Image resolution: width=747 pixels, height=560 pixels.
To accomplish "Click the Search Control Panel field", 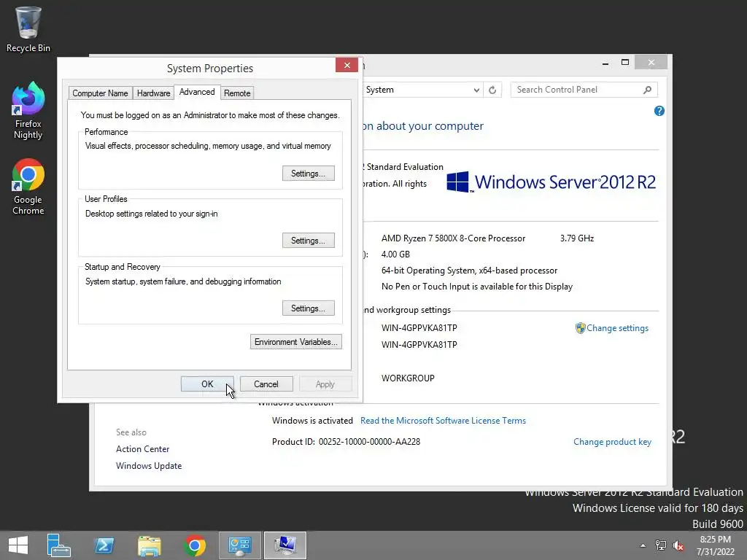I will pos(584,90).
